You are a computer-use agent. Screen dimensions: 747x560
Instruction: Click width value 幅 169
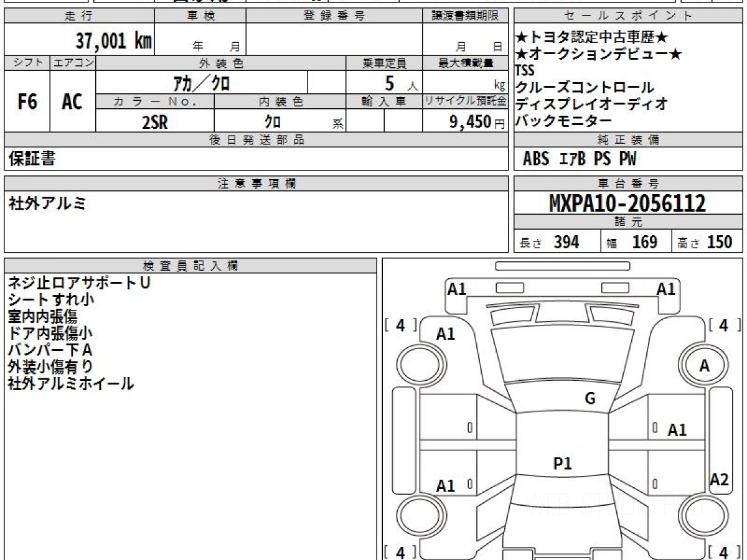[x=632, y=242]
